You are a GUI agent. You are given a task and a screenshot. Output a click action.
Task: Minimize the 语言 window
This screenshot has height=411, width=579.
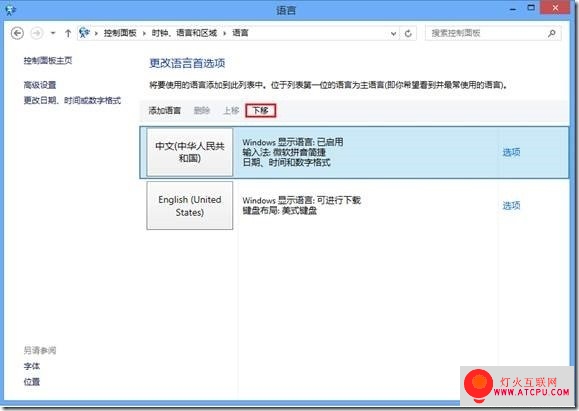[513, 9]
